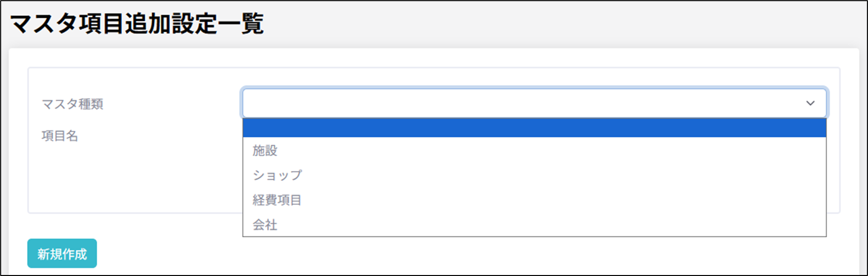
Task: Click empty space right of 新規作成 button
Action: point(347,254)
